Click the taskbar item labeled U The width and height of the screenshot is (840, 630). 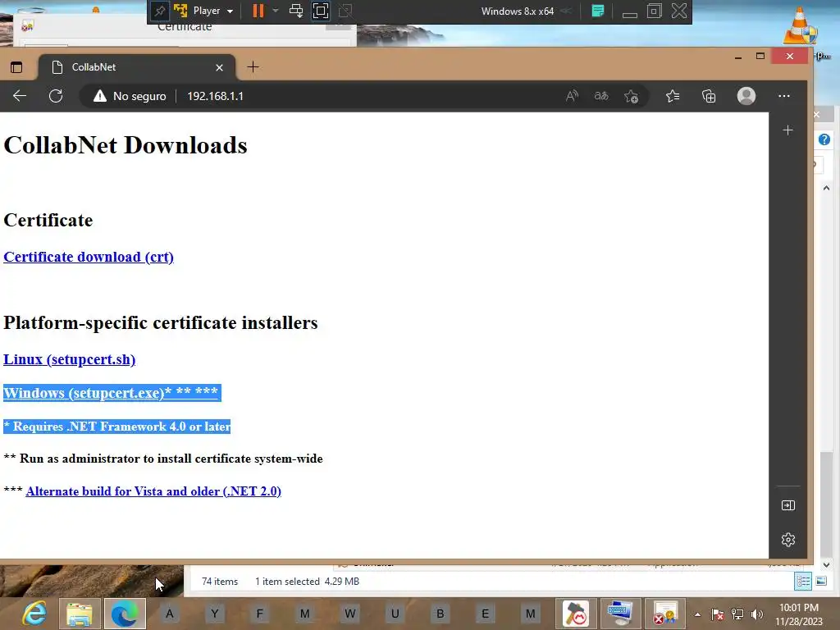tap(395, 614)
